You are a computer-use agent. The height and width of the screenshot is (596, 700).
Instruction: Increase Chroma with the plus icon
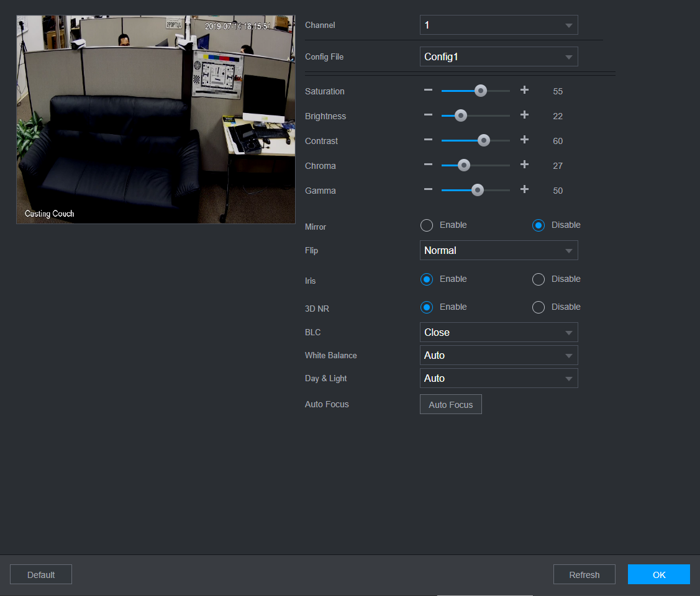pos(524,165)
